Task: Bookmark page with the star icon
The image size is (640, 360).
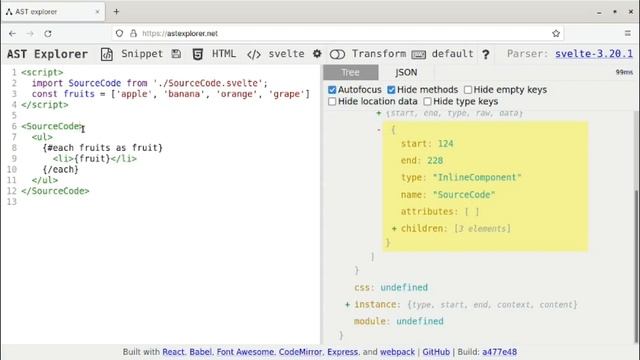Action: coord(556,33)
